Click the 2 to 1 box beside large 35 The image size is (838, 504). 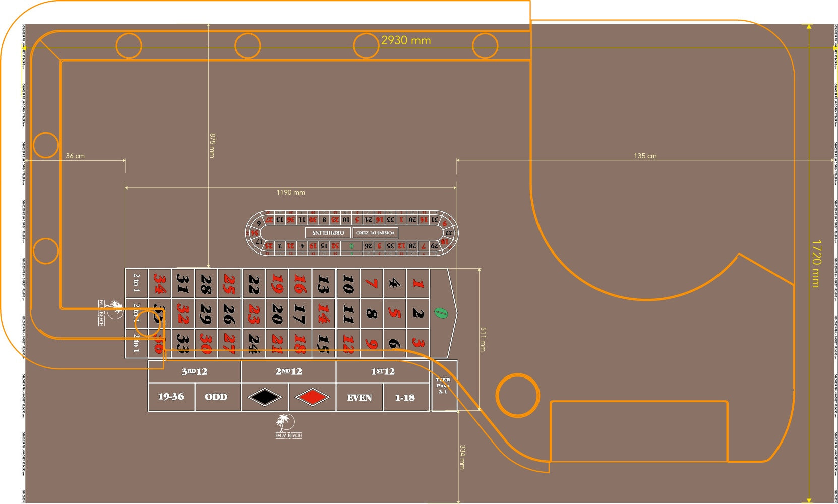(x=136, y=313)
